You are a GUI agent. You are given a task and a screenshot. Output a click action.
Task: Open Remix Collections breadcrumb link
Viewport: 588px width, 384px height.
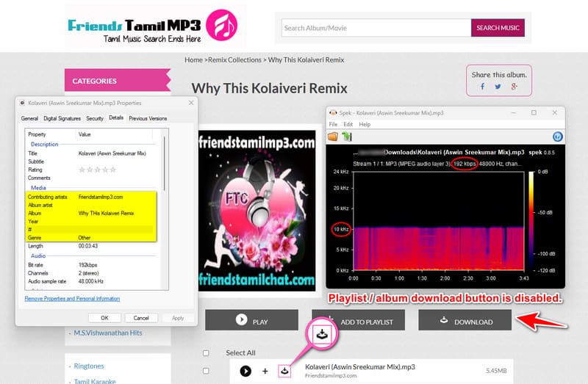click(234, 60)
